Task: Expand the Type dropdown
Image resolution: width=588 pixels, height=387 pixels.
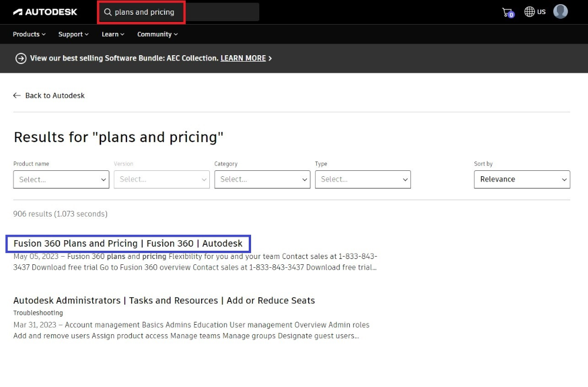Action: (363, 180)
